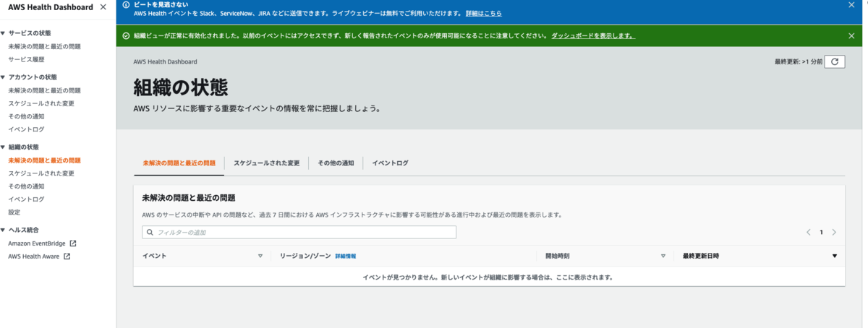Click the info icon in blue banner
The width and height of the screenshot is (868, 328).
point(126,5)
